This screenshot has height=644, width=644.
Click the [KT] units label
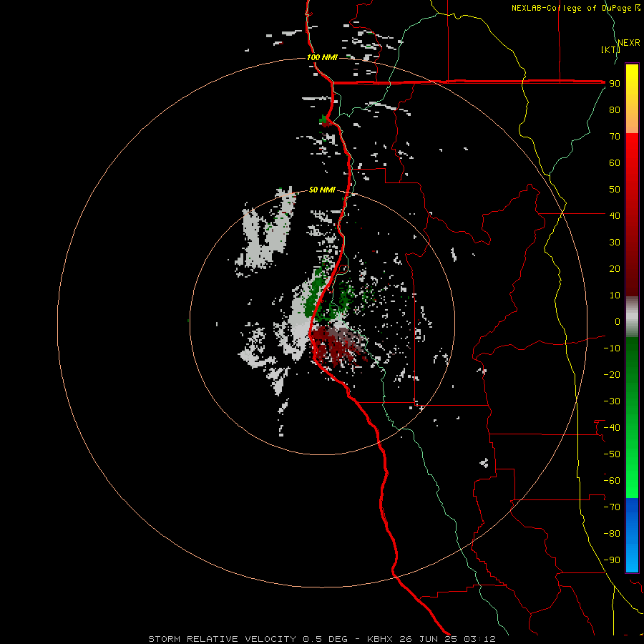tap(610, 49)
